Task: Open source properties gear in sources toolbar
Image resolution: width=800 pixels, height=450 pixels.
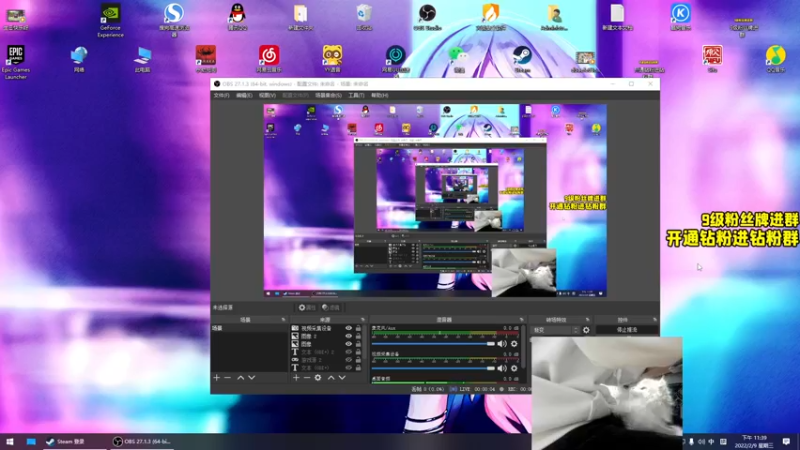Action: tap(318, 378)
